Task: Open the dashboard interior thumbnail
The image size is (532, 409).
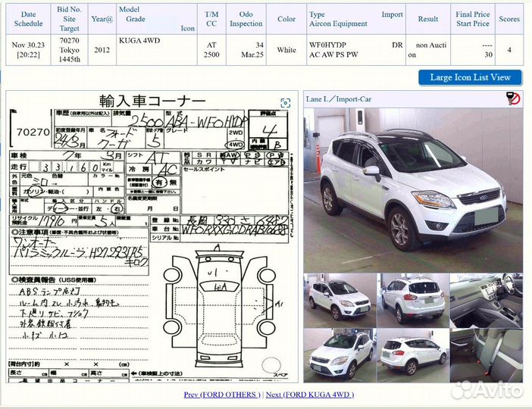Action: pos(487,300)
